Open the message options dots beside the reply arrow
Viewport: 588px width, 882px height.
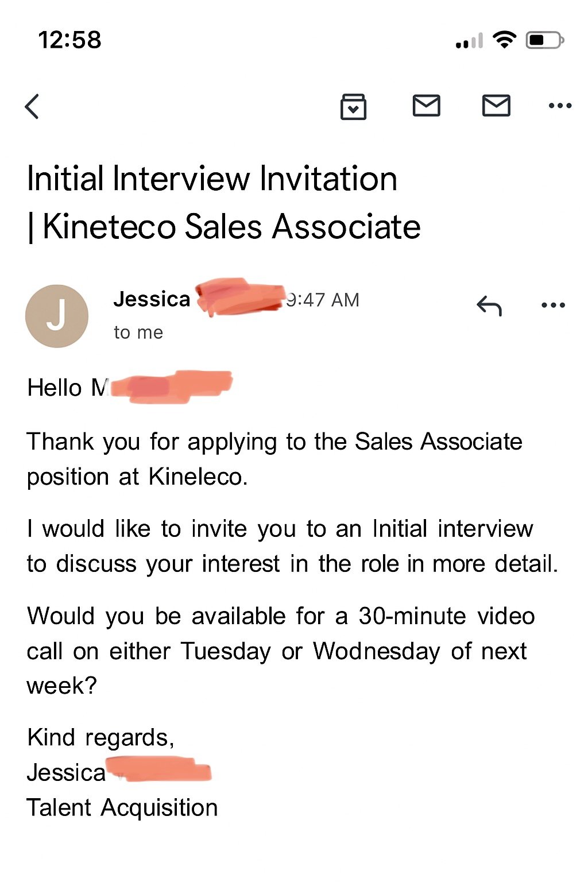coord(553,305)
